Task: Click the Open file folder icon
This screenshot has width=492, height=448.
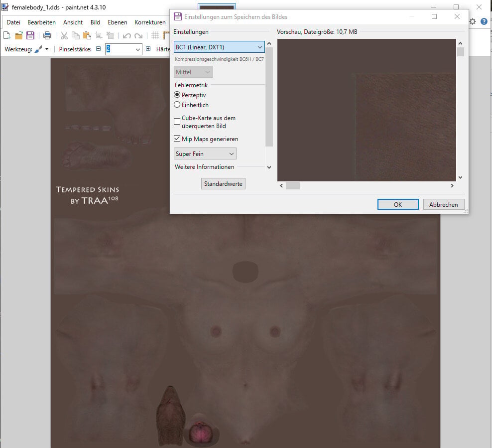Action: [x=19, y=35]
